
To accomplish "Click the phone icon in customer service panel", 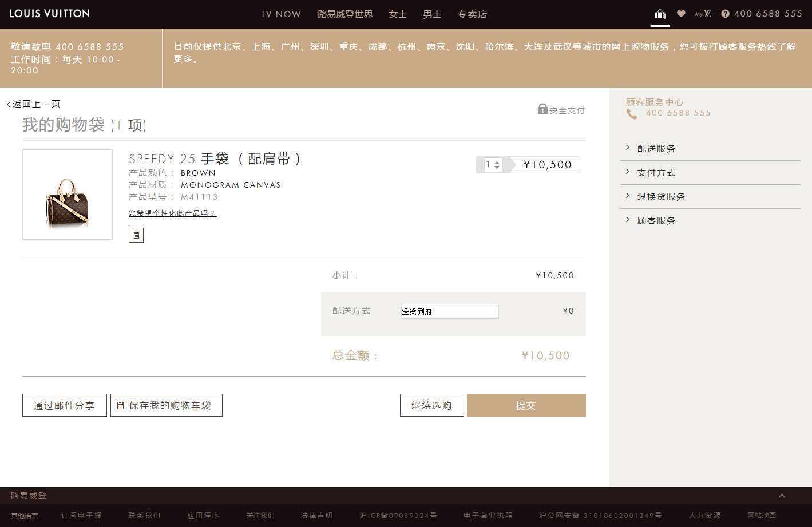I will (x=632, y=113).
